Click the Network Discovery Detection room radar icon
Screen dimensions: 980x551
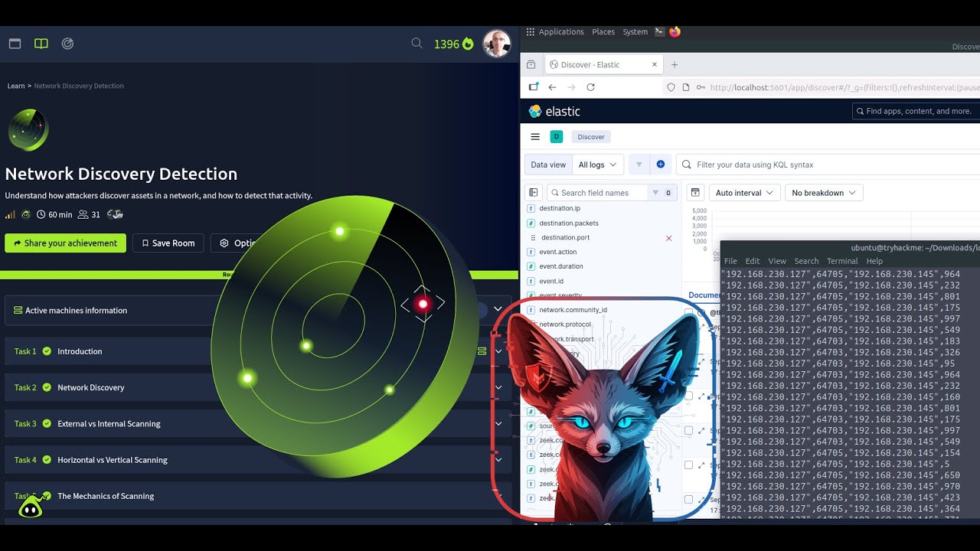28,129
